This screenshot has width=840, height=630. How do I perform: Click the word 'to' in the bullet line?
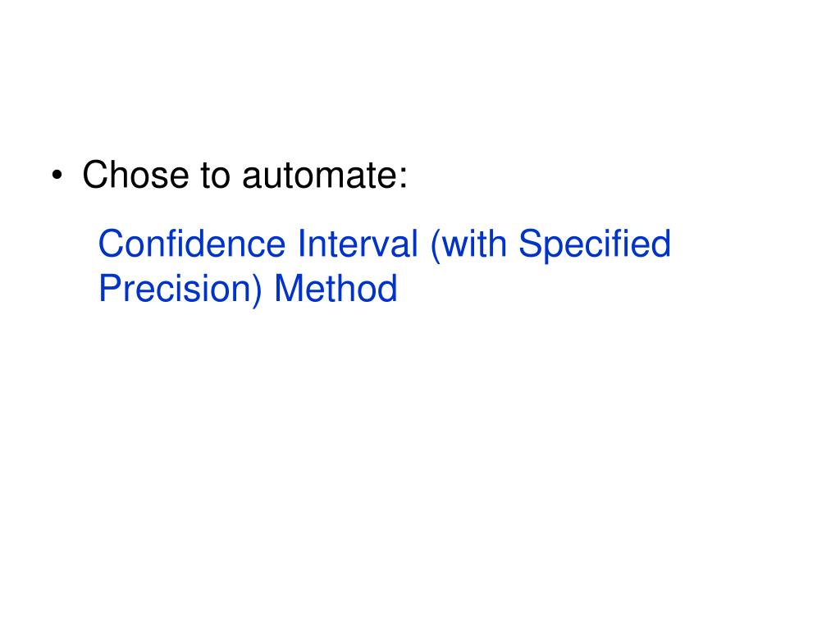coord(216,176)
